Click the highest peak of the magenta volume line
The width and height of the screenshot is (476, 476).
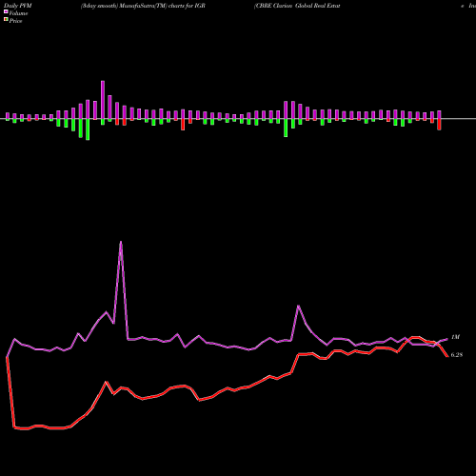121,242
